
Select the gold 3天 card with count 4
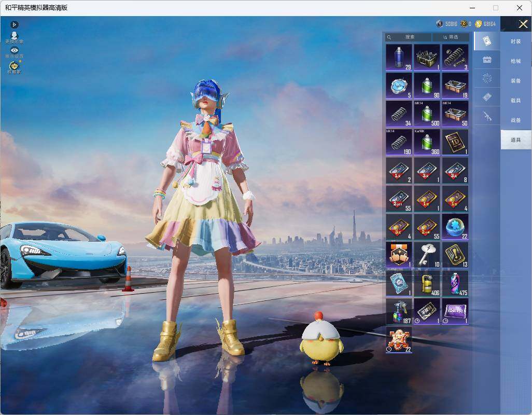(399, 227)
